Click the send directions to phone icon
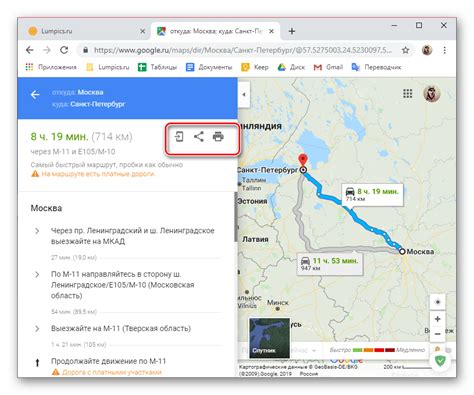The width and height of the screenshot is (474, 395). click(x=179, y=137)
